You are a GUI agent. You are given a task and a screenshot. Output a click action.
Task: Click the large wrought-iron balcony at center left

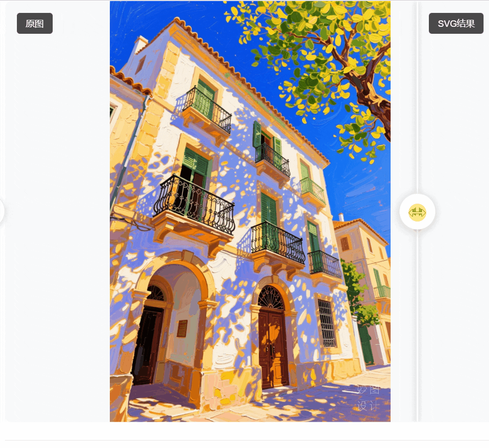pos(194,204)
